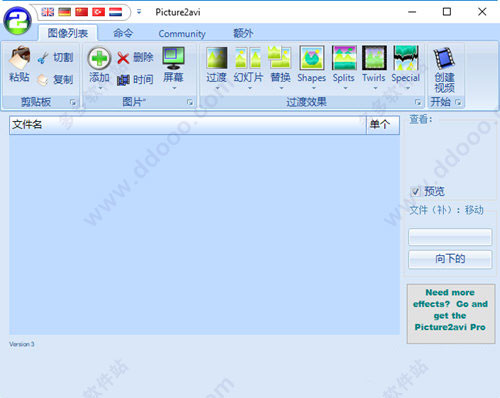
Task: Click the 粘贴 paste icon
Action: 19,57
